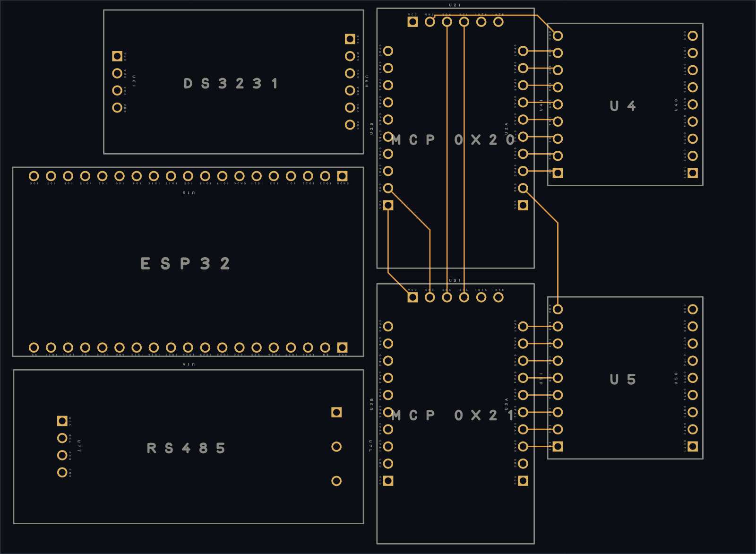756x554 pixels.
Task: Select the U1A designator below ESP32 bottom header
Action: pyautogui.click(x=189, y=364)
